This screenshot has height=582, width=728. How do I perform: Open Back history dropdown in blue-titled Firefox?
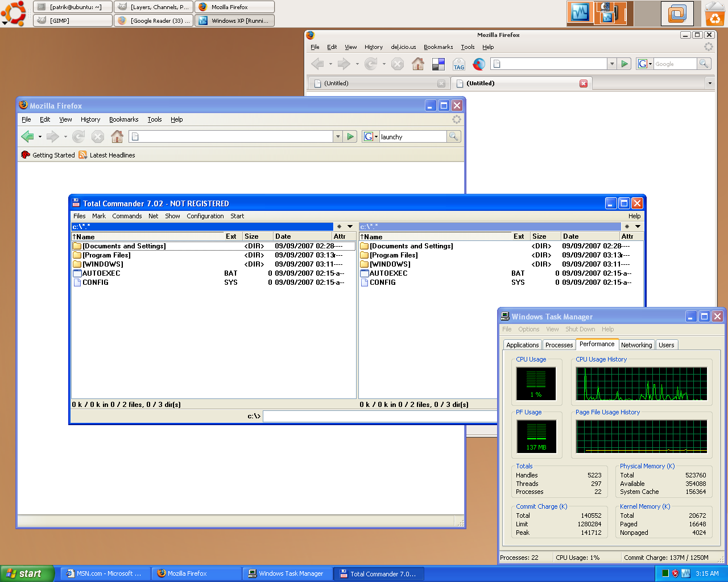click(40, 137)
